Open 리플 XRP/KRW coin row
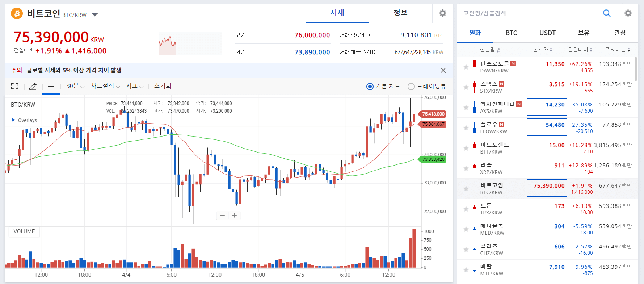 pos(546,168)
